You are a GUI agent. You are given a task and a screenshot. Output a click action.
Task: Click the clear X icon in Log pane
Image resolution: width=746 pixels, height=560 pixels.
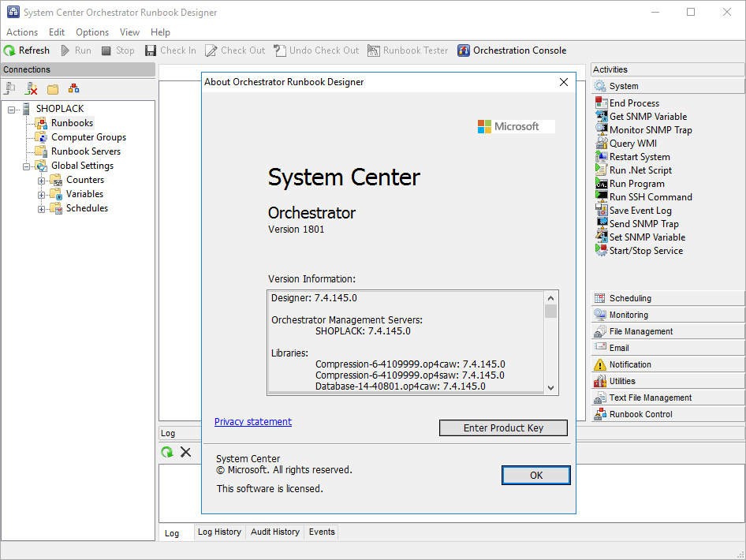pos(185,452)
